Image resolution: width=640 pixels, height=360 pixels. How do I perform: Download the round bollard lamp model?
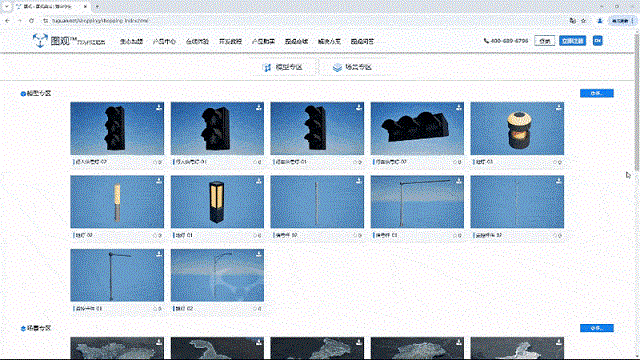(559, 107)
